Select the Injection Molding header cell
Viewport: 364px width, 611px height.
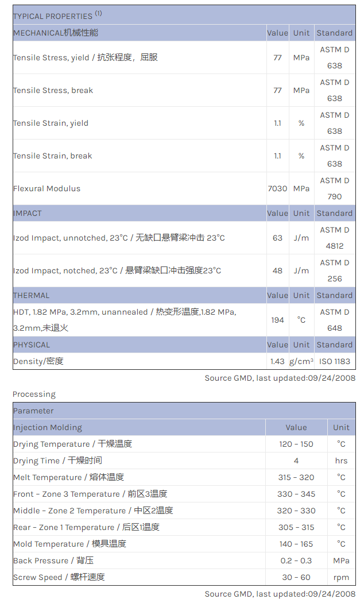pos(48,427)
